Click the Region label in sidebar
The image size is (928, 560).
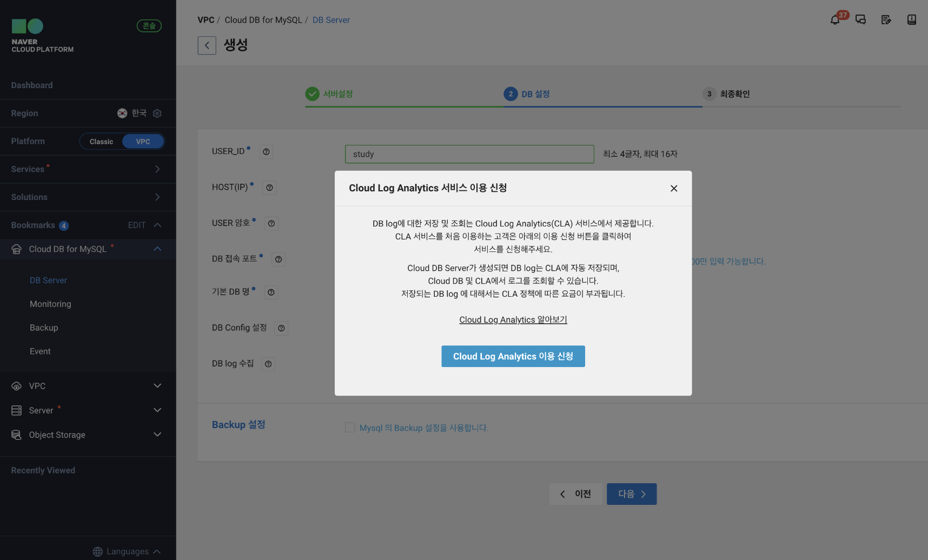(x=24, y=114)
